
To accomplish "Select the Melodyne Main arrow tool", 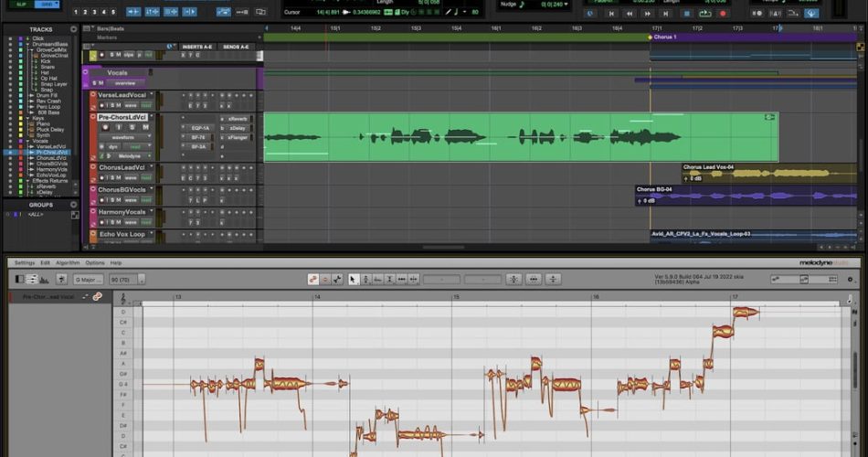I will click(354, 280).
